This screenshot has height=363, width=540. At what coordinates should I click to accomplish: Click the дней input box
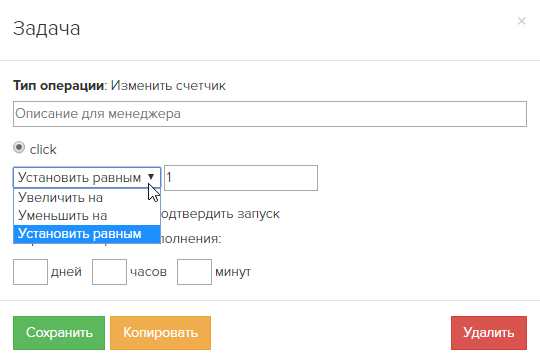point(30,272)
